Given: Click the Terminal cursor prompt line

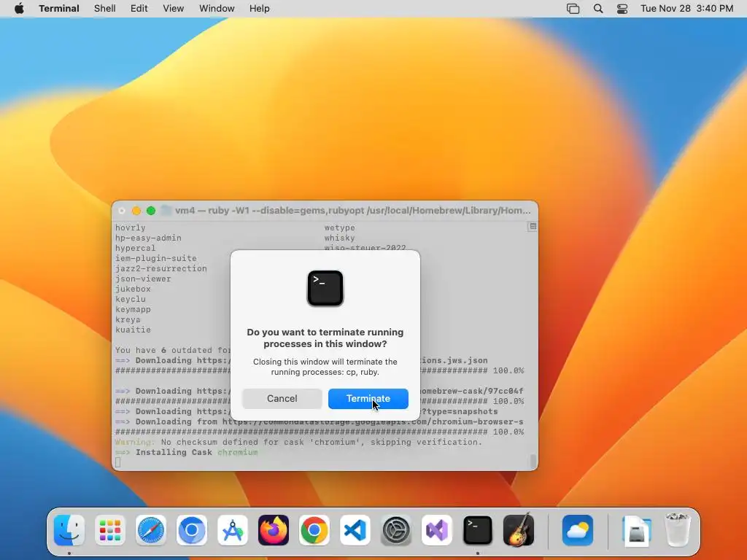Looking at the screenshot, I should click(x=117, y=462).
